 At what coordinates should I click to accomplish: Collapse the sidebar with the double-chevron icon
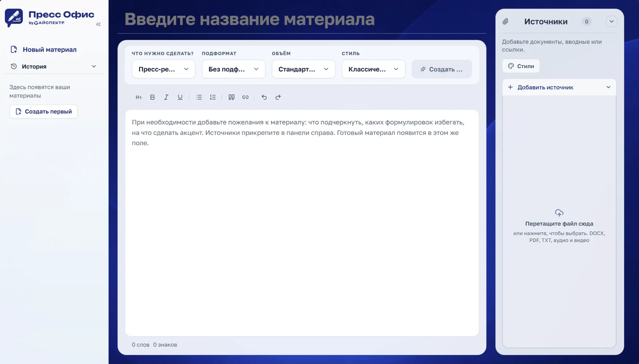pos(98,24)
